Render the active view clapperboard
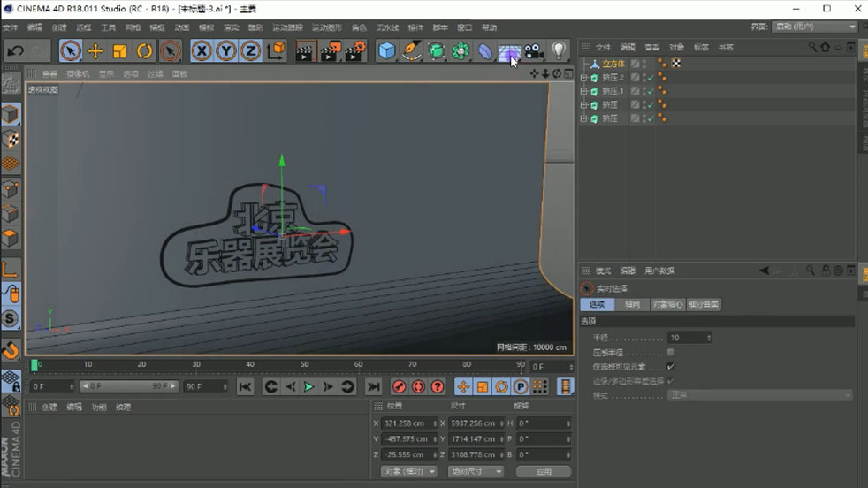Viewport: 868px width, 488px height. [304, 51]
